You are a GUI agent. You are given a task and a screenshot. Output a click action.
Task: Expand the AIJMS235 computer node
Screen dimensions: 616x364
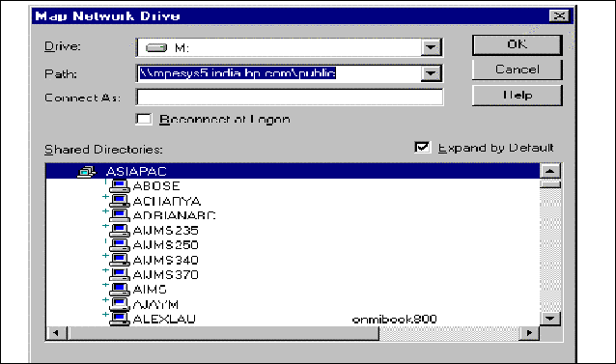pyautogui.click(x=105, y=226)
